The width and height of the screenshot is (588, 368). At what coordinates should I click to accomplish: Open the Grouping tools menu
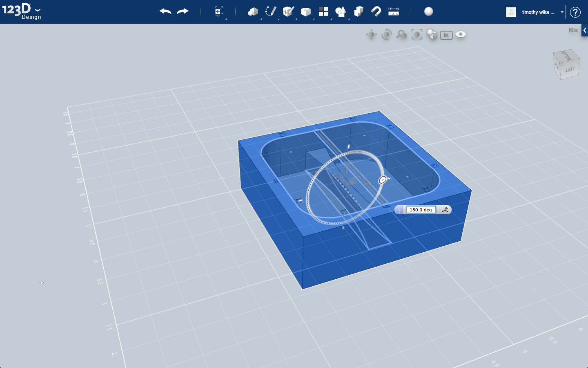click(x=341, y=11)
